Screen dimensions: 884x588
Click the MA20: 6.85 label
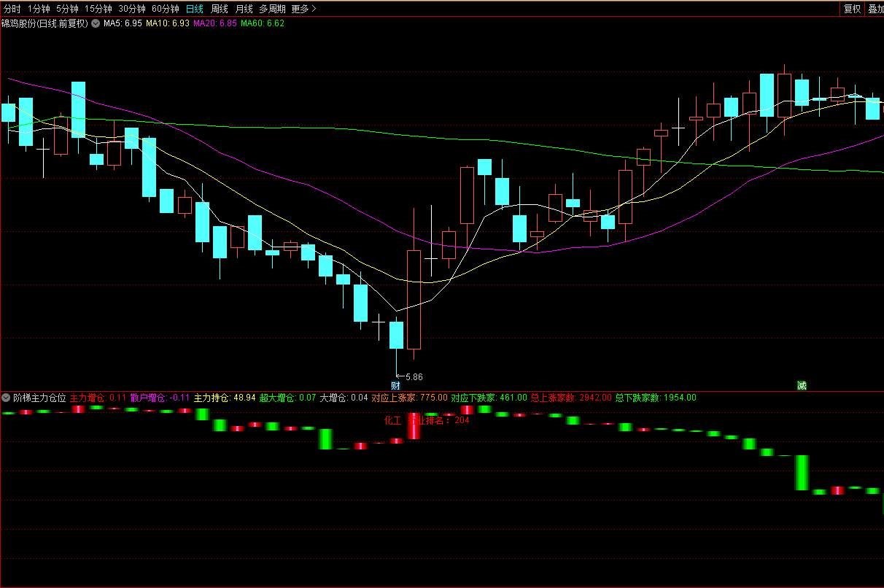click(x=215, y=23)
